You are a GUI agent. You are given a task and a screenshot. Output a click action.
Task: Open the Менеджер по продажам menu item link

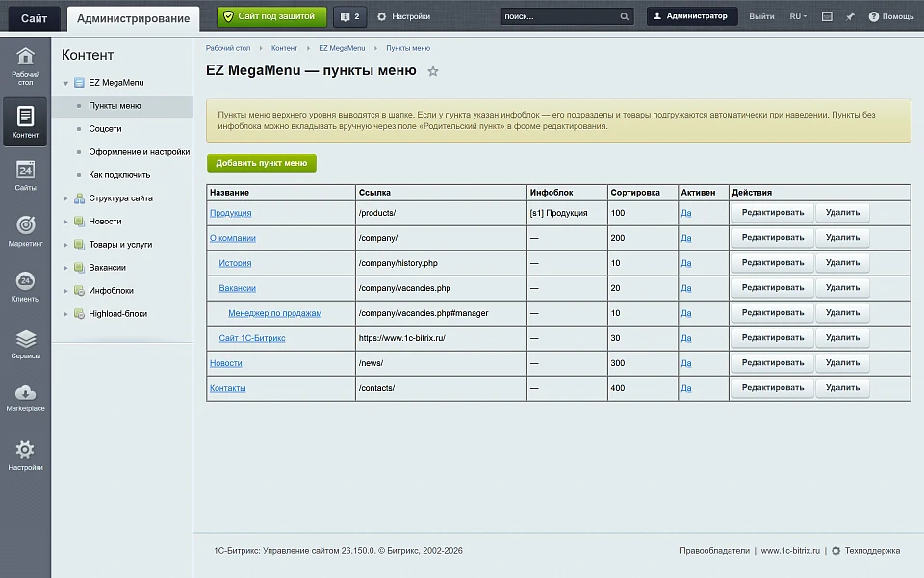275,313
